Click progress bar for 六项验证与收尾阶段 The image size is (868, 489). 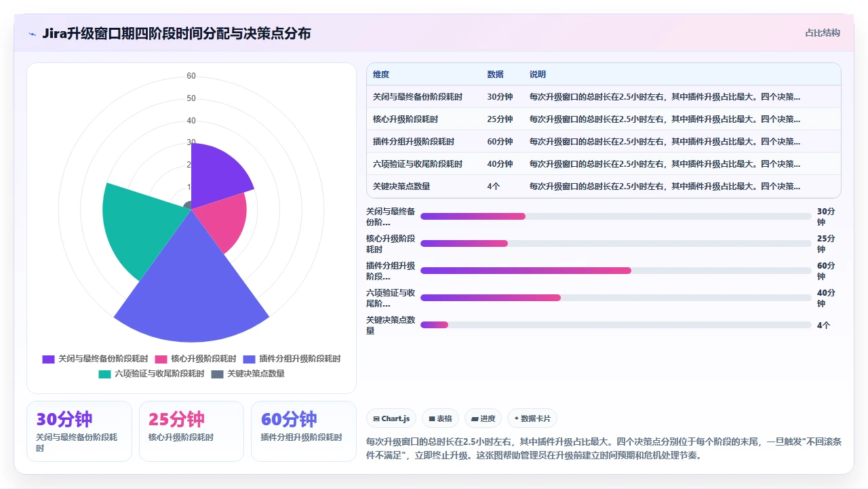pos(616,298)
